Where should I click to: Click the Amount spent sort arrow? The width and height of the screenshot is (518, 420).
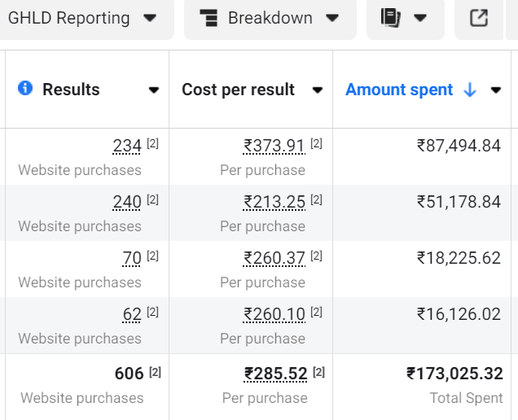tap(470, 90)
